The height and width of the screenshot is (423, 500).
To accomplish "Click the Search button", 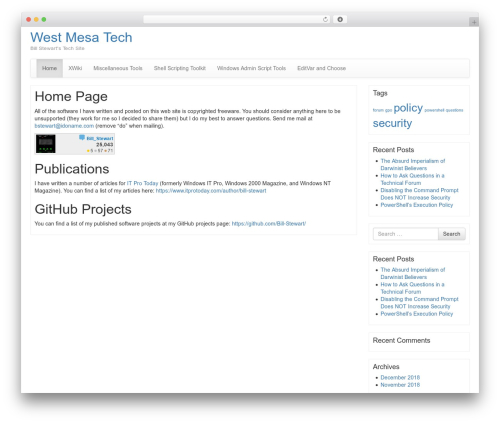I will (x=451, y=234).
